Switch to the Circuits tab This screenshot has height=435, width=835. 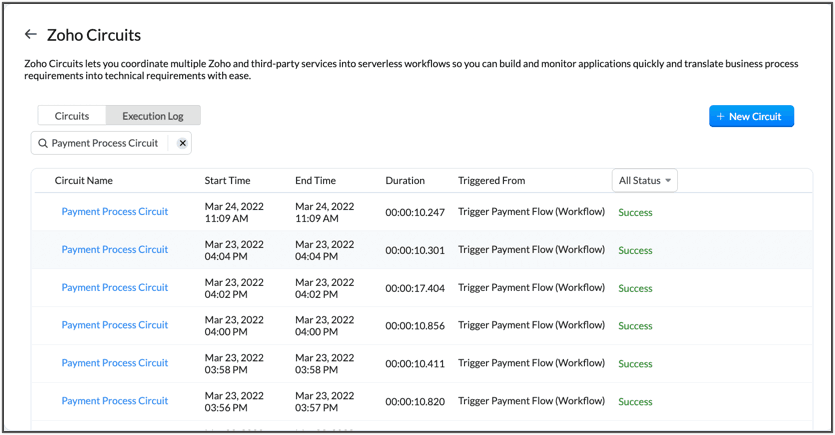click(x=72, y=116)
